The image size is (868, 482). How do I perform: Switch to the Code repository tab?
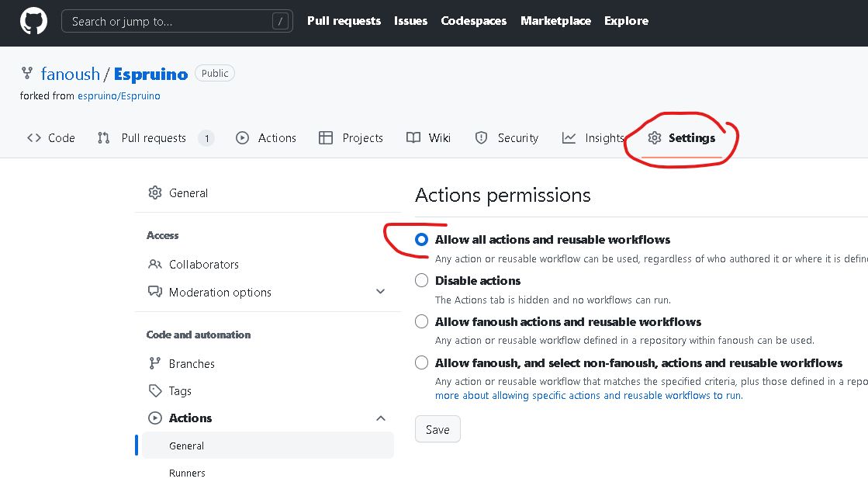point(51,138)
